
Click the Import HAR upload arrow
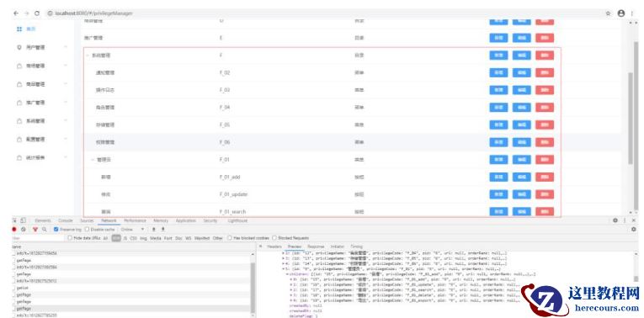154,230
